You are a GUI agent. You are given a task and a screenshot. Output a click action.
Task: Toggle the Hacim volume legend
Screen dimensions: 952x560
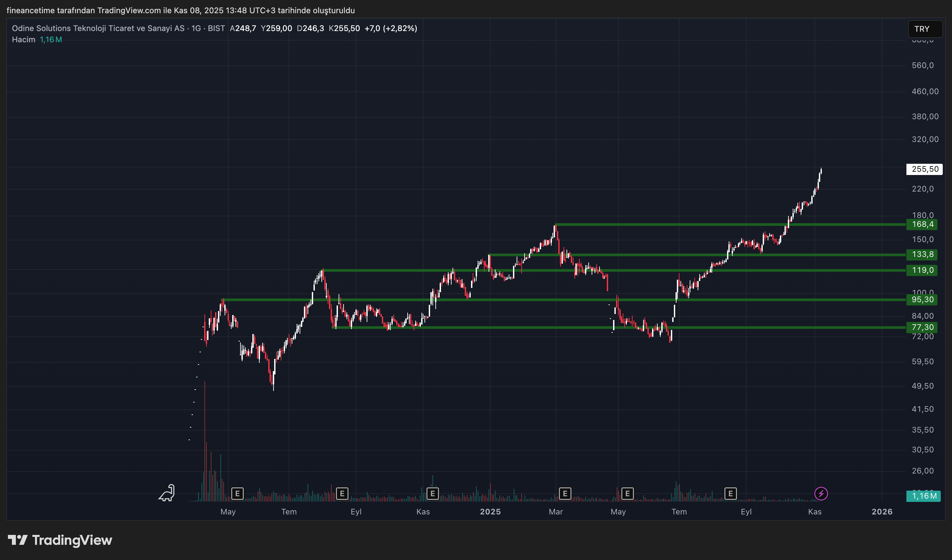coord(23,39)
